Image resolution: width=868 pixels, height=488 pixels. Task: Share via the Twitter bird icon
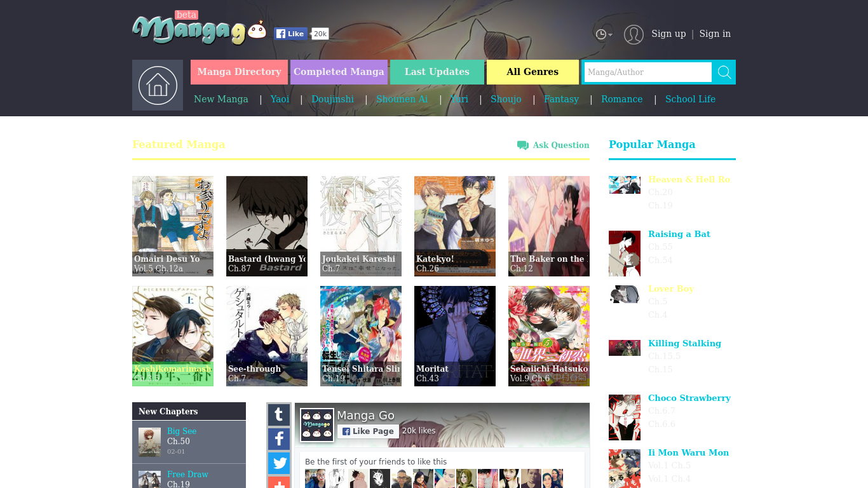(x=279, y=463)
